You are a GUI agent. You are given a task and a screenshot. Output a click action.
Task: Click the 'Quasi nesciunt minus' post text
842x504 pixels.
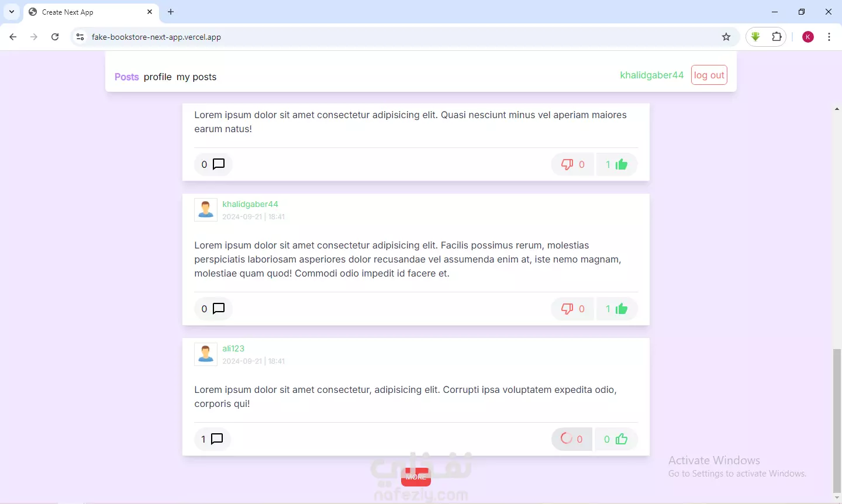(410, 122)
